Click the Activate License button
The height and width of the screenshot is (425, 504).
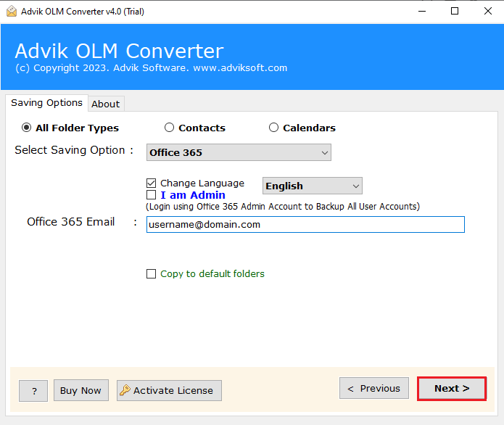169,390
